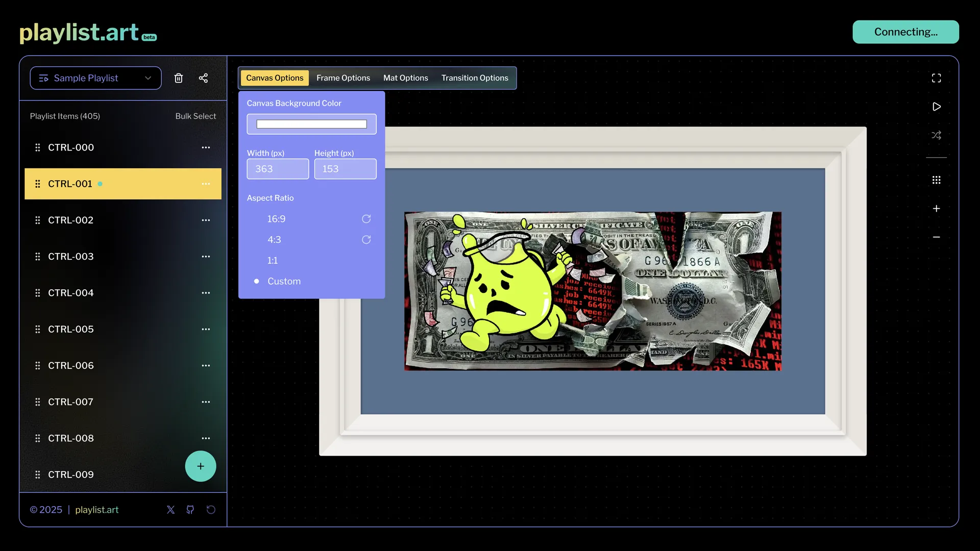This screenshot has height=551, width=980.
Task: Zoom in with plus icon
Action: (x=936, y=209)
